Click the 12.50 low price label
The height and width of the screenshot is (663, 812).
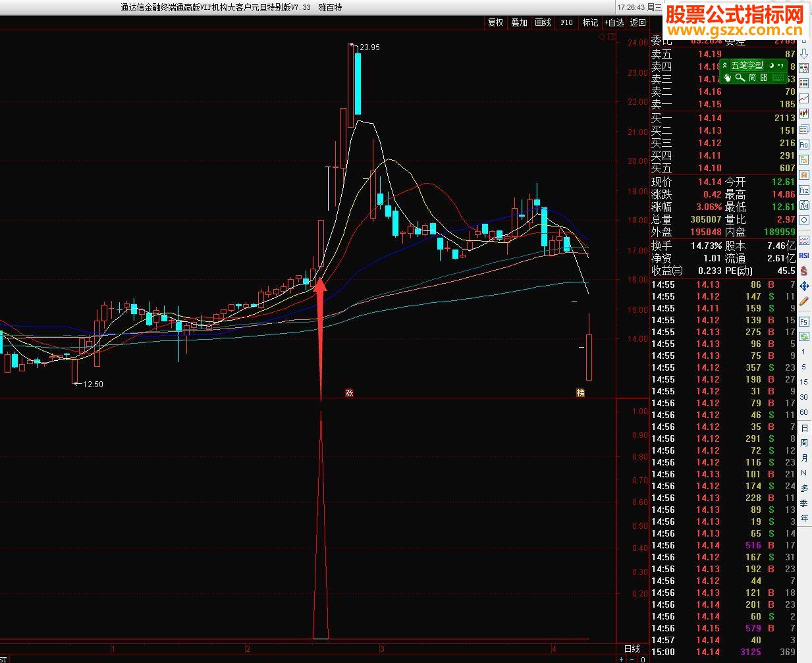(93, 384)
